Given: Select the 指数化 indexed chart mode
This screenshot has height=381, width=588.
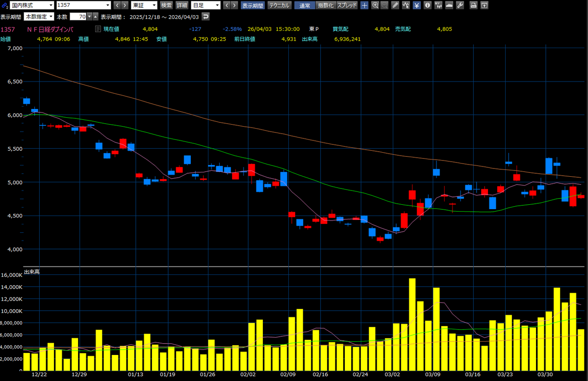Looking at the screenshot, I should 326,5.
